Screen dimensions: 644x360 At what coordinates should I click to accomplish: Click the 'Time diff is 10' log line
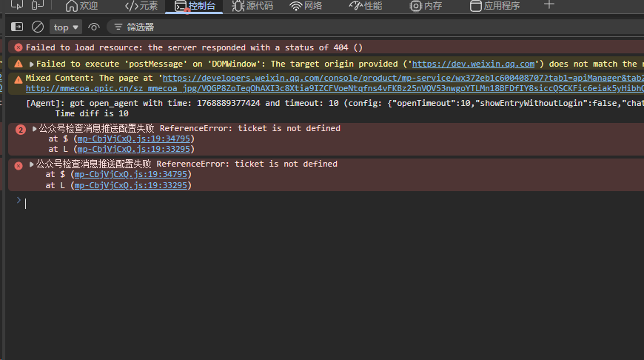92,113
